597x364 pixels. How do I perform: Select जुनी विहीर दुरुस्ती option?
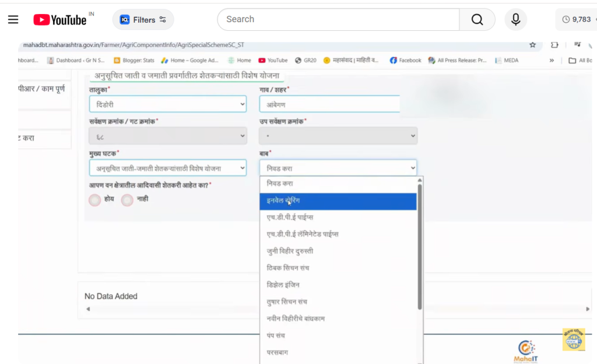click(338, 251)
